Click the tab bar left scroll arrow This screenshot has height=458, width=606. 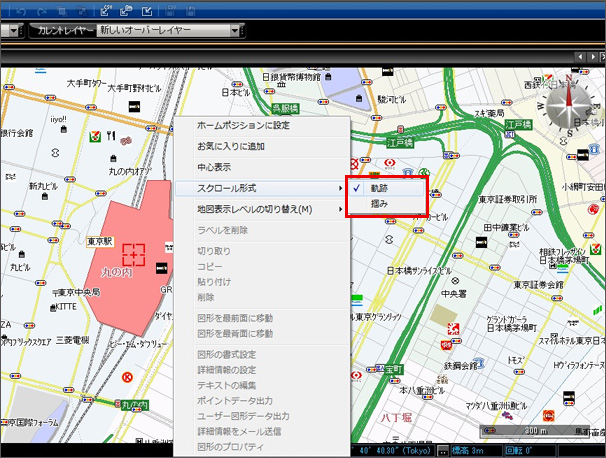[x=580, y=57]
